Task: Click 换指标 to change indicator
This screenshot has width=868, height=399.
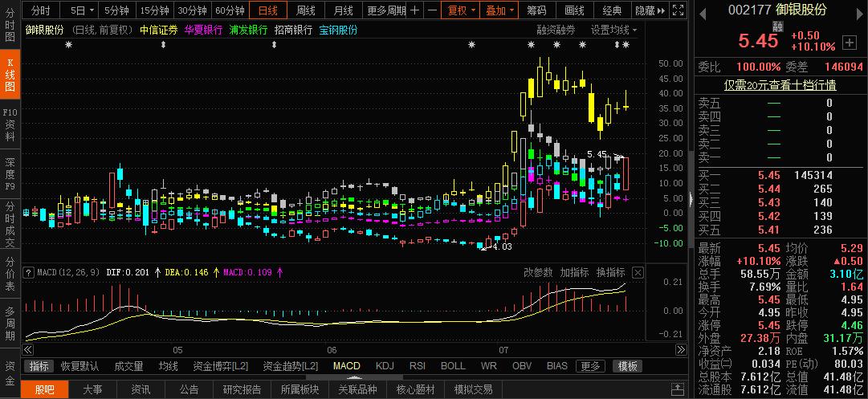Action: 610,272
